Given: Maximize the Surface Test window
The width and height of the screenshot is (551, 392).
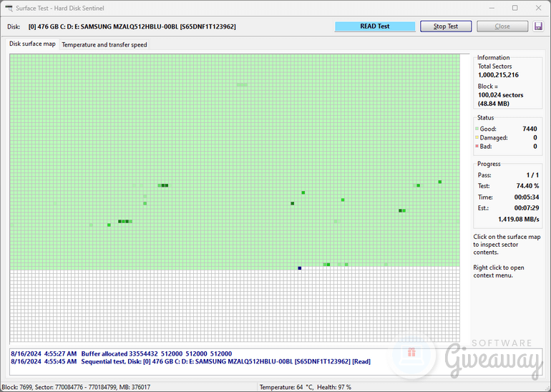Looking at the screenshot, I should 515,8.
